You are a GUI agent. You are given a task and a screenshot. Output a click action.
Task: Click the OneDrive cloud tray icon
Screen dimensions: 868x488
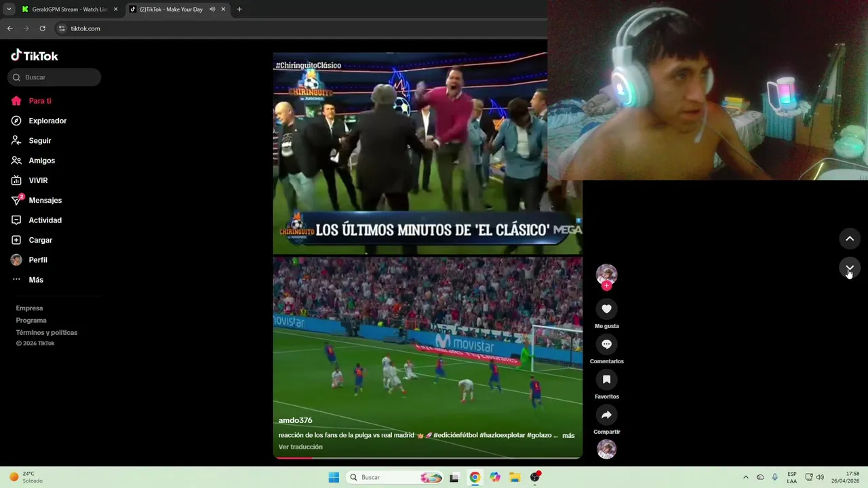point(760,477)
